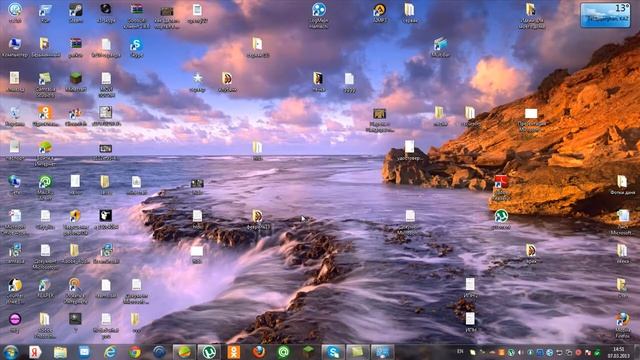Open the Mozilla Firefox desktop shortcut

[622, 325]
